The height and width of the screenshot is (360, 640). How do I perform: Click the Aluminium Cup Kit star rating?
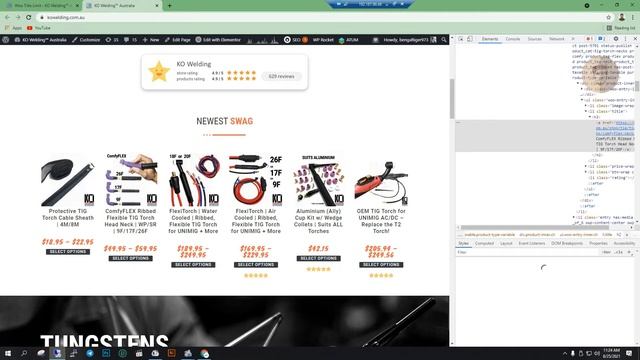pos(318,269)
